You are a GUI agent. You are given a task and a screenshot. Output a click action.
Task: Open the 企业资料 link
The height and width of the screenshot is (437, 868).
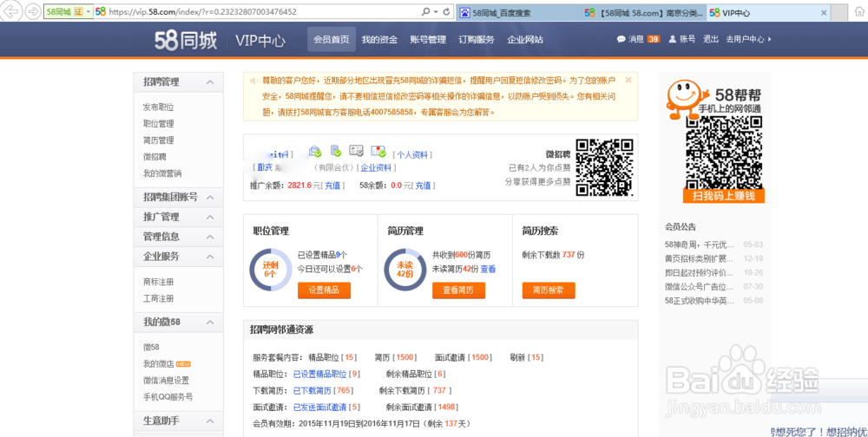[376, 167]
